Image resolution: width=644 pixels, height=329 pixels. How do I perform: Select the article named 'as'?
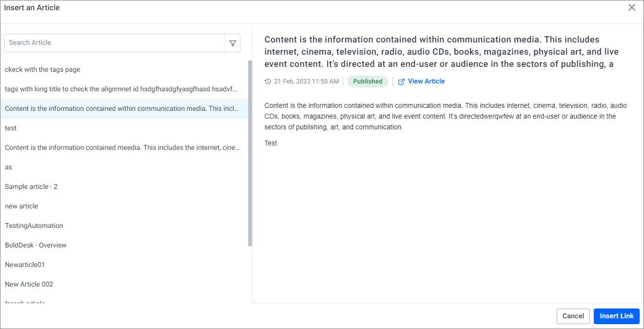point(124,167)
